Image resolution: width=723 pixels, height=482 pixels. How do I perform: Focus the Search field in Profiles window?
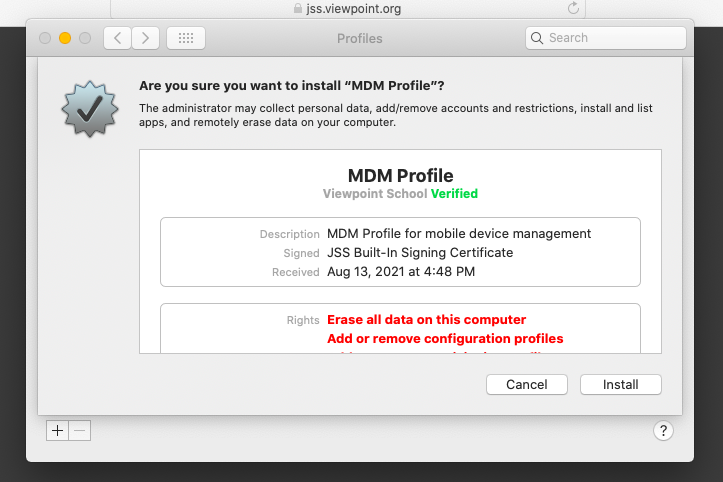[612, 38]
